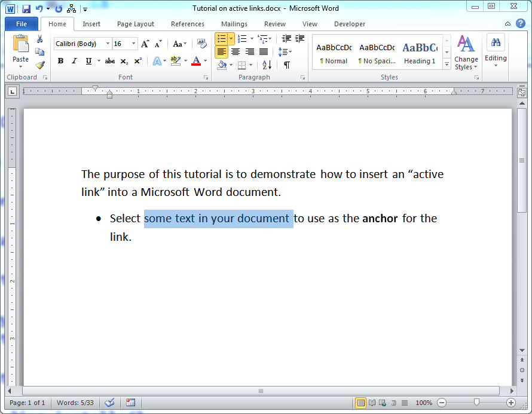This screenshot has width=532, height=414.
Task: Apply subscript formatting
Action: (124, 61)
